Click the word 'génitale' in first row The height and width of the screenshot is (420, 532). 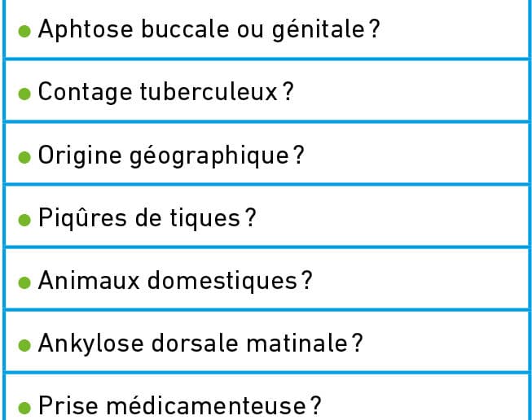click(x=319, y=30)
